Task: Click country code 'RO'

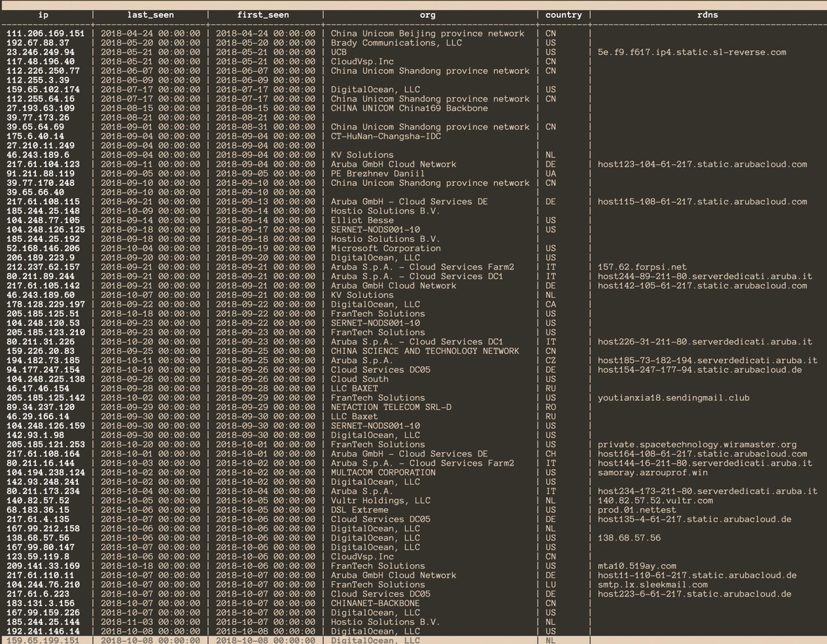Action: pyautogui.click(x=551, y=407)
